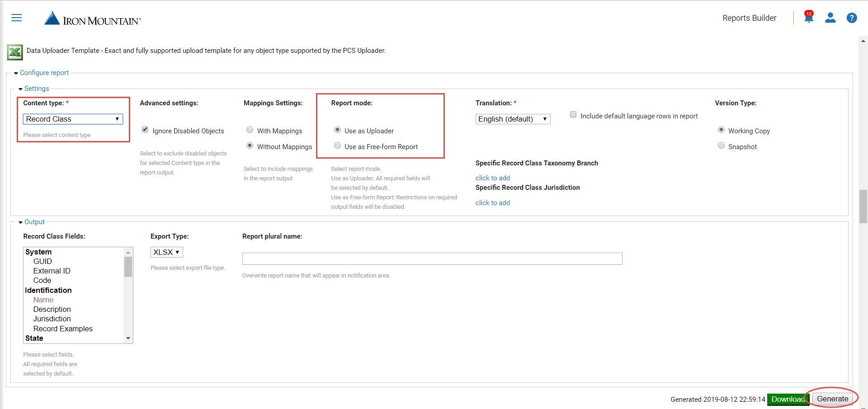Click the Generate button
This screenshot has height=409, width=868.
click(832, 399)
